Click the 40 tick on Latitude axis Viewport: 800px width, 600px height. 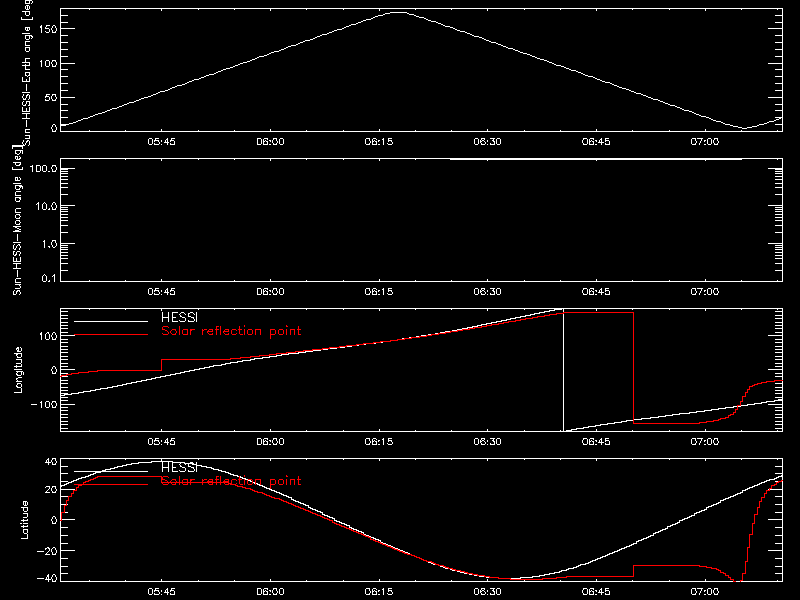click(x=51, y=462)
